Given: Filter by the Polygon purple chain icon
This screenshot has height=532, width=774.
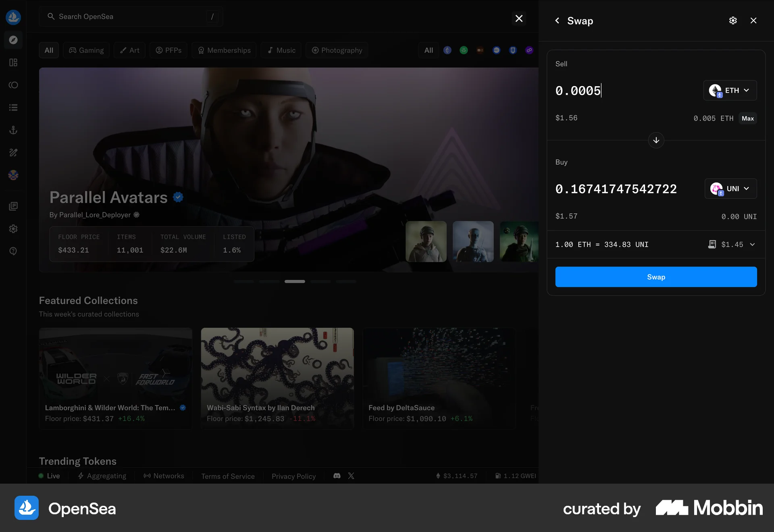Looking at the screenshot, I should pyautogui.click(x=529, y=50).
